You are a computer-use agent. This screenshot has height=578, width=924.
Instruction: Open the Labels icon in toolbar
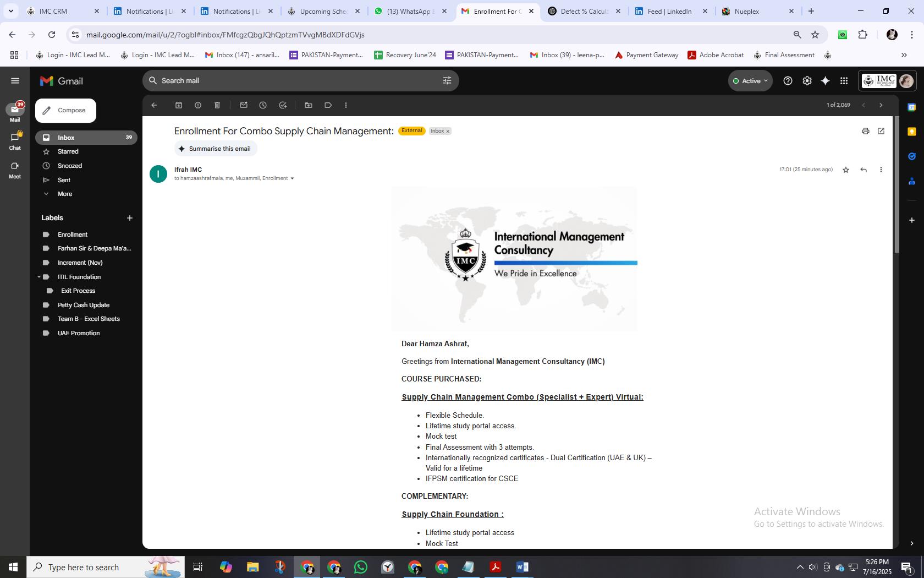click(x=328, y=105)
